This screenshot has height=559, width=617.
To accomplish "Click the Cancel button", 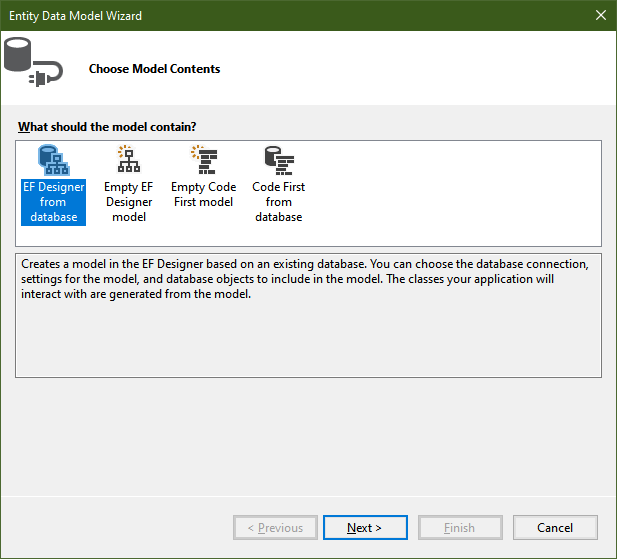I will point(555,527).
